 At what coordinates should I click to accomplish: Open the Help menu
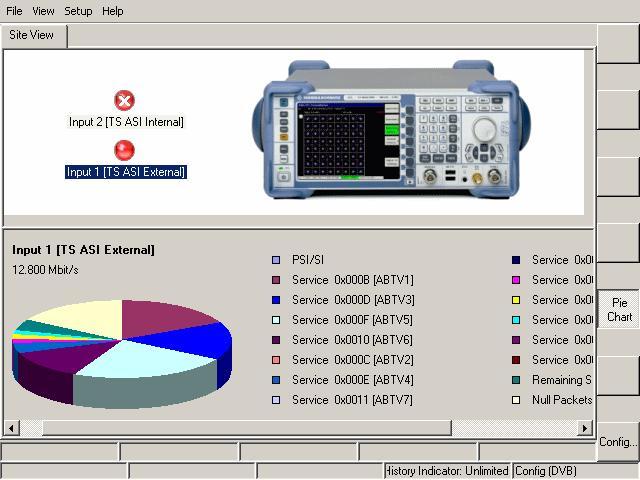pos(113,11)
